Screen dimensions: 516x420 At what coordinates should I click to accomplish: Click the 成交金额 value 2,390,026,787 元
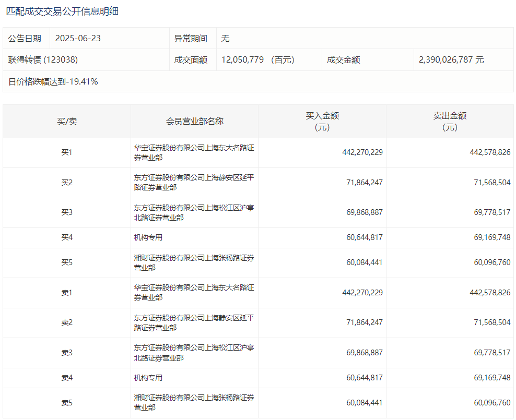pyautogui.click(x=451, y=60)
